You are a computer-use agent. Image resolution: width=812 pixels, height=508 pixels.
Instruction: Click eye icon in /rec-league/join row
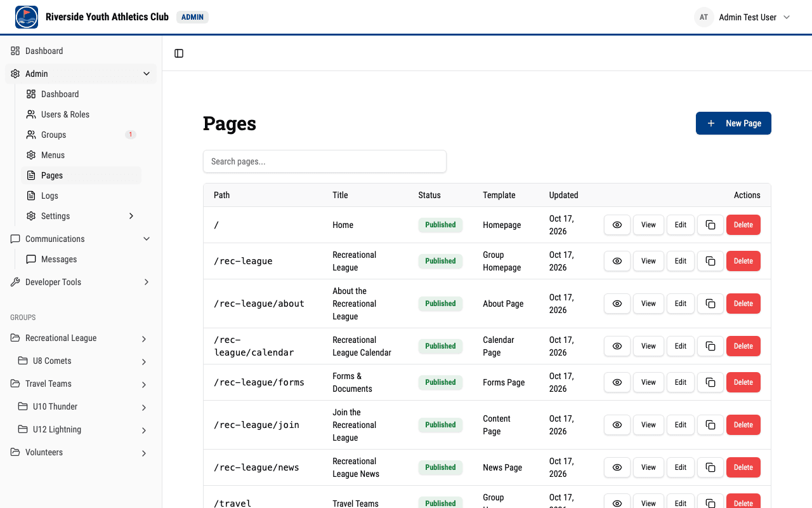(617, 425)
